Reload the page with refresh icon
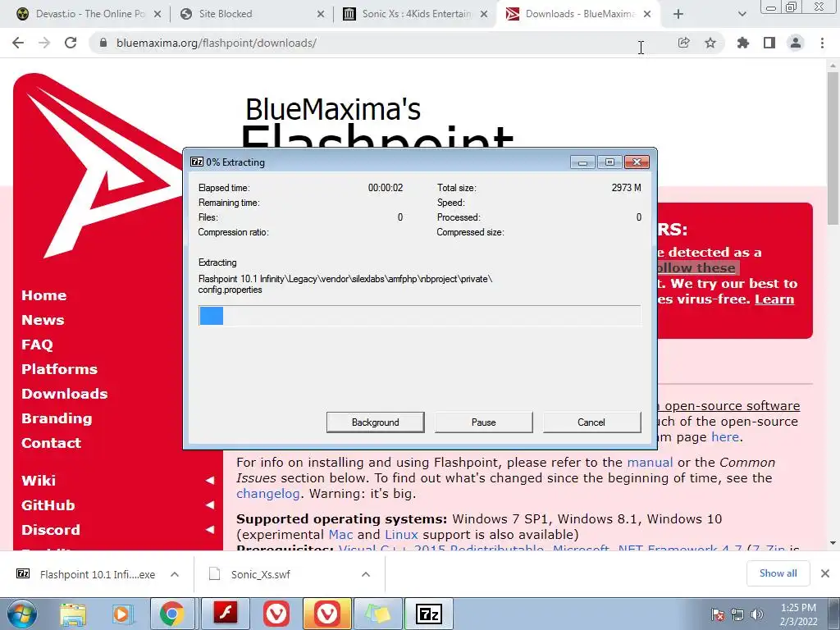 click(71, 43)
